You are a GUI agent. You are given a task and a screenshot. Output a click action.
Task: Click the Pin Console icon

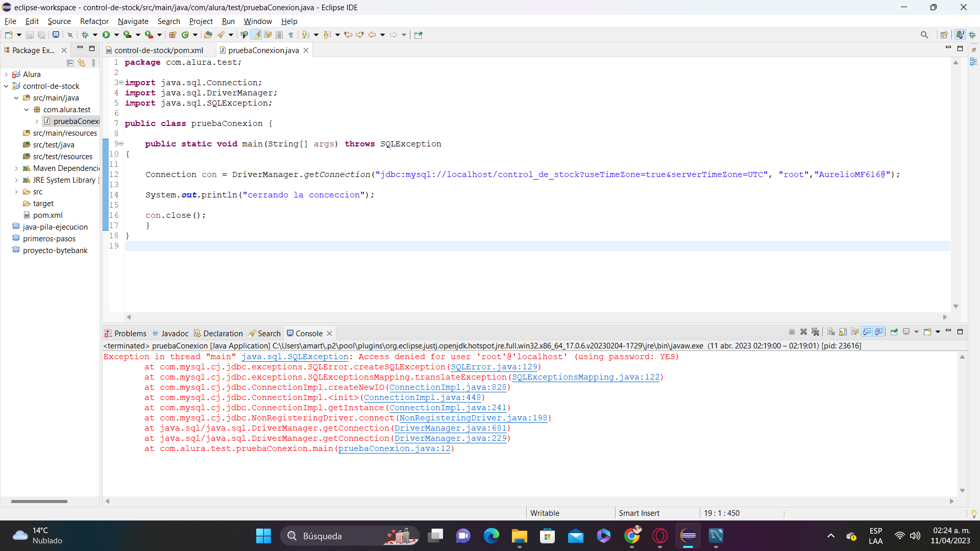point(894,332)
